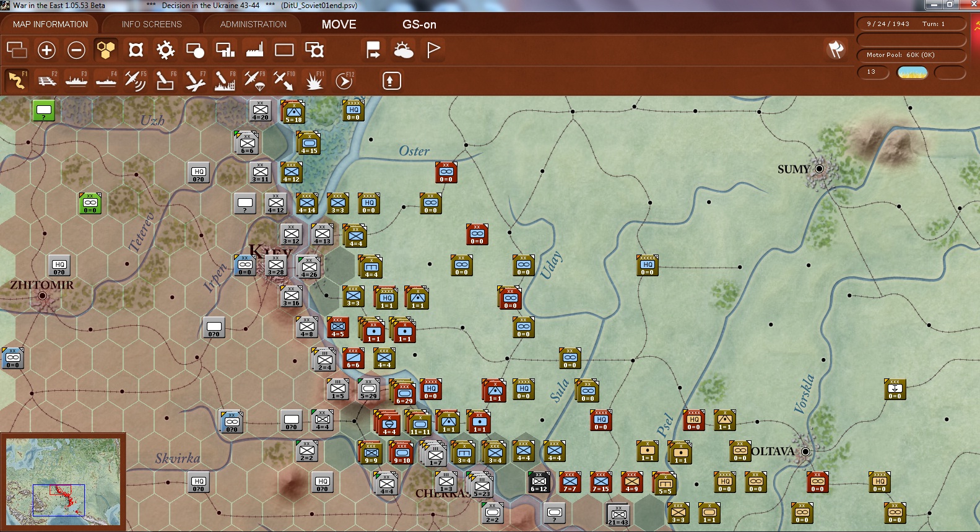Select the green 0=0 unit counter

pos(90,203)
